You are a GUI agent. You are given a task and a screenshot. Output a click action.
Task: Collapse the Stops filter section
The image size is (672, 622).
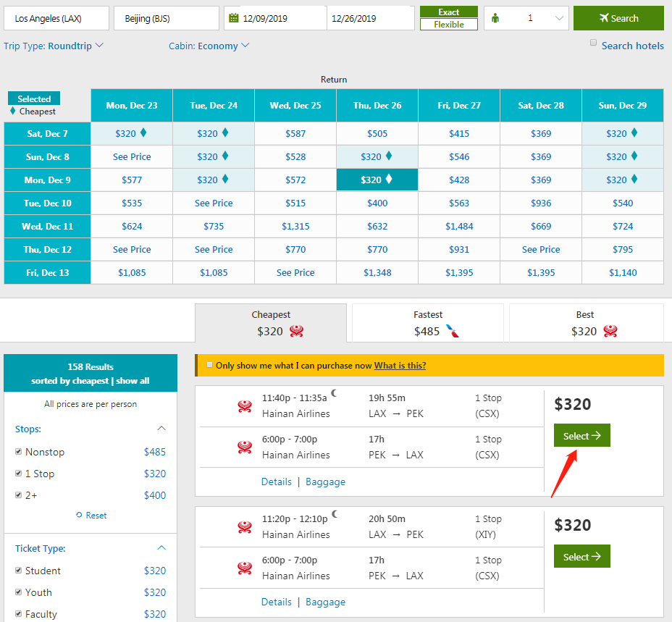click(161, 428)
